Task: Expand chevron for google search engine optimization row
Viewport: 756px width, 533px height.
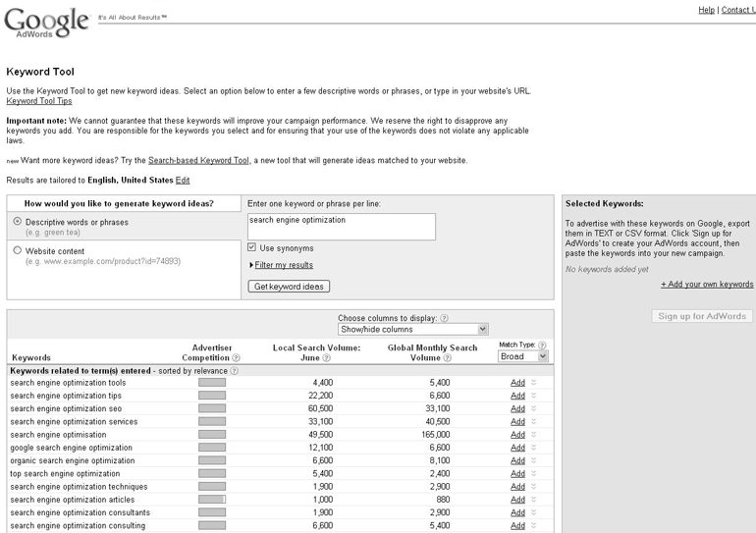Action: tap(534, 448)
